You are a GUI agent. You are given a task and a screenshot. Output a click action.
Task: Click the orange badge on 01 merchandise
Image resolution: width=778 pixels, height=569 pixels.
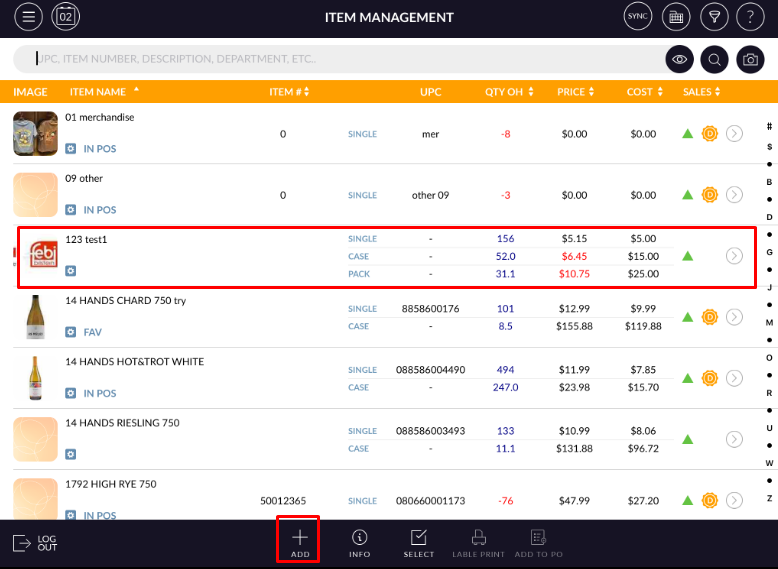pyautogui.click(x=710, y=134)
